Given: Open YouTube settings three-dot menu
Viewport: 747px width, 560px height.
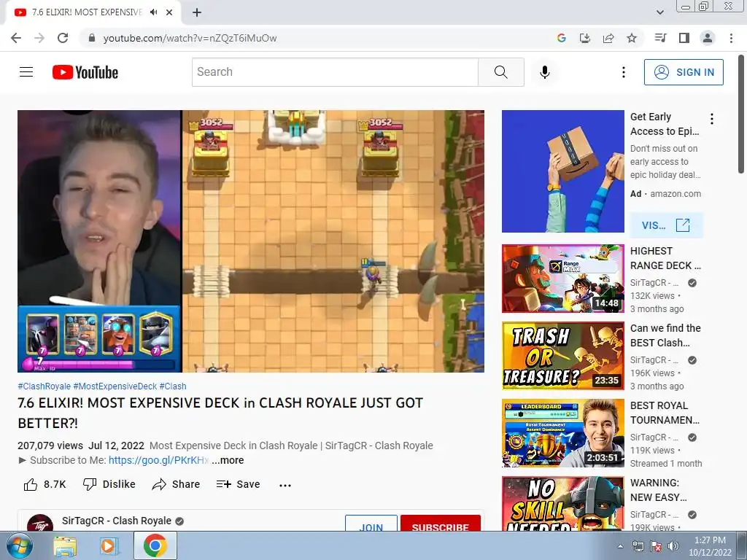Looking at the screenshot, I should pos(623,72).
